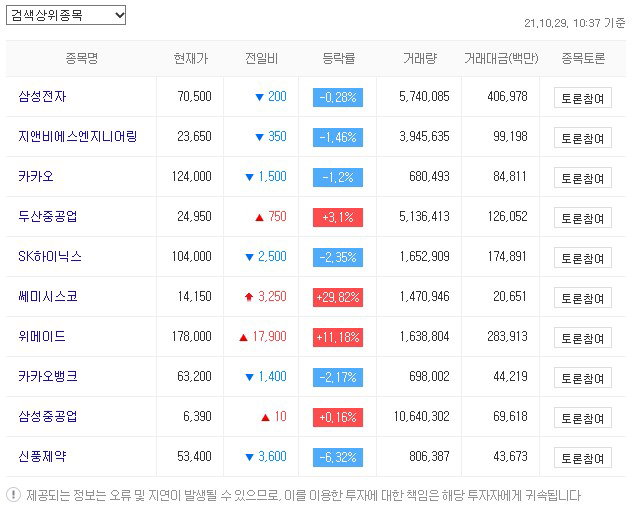Click 토론참여 button for 카카오뱅크
Screen dimensions: 637x511
point(583,378)
